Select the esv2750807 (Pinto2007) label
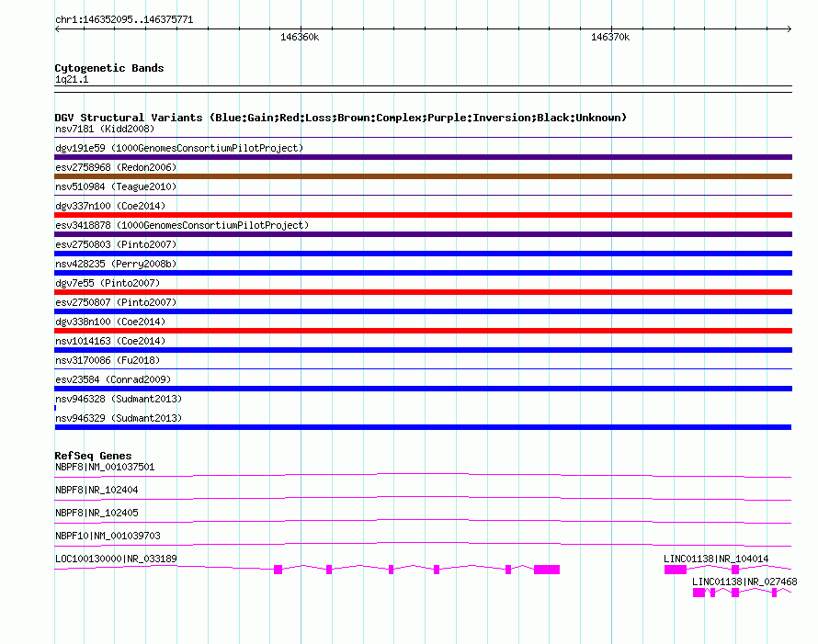Image resolution: width=818 pixels, height=644 pixels. tap(116, 302)
